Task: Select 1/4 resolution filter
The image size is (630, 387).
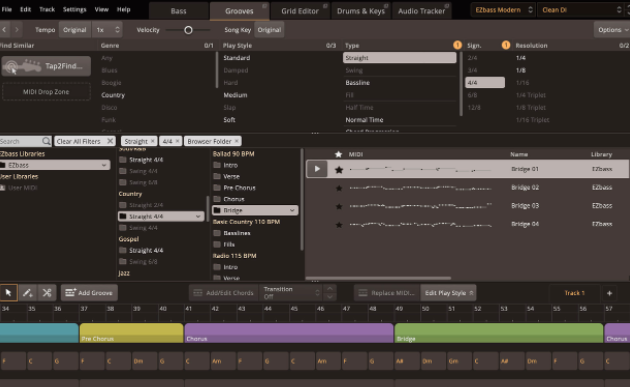Action: pos(521,58)
